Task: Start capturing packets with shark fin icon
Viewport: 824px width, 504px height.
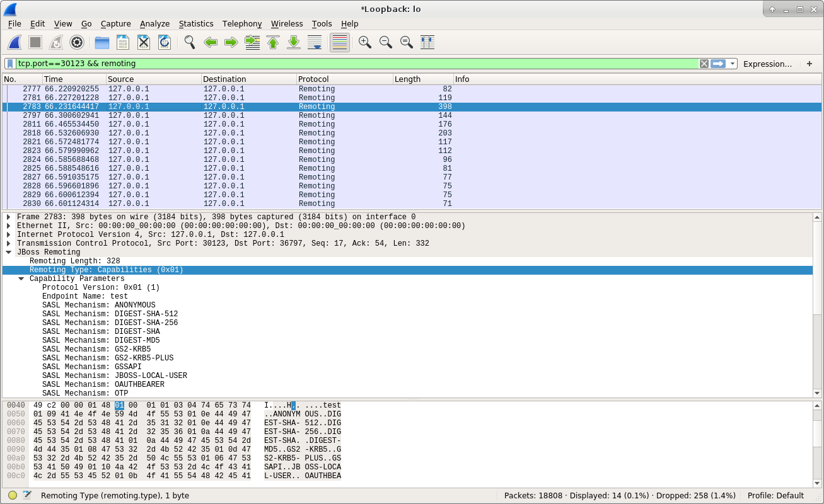Action: coord(15,42)
